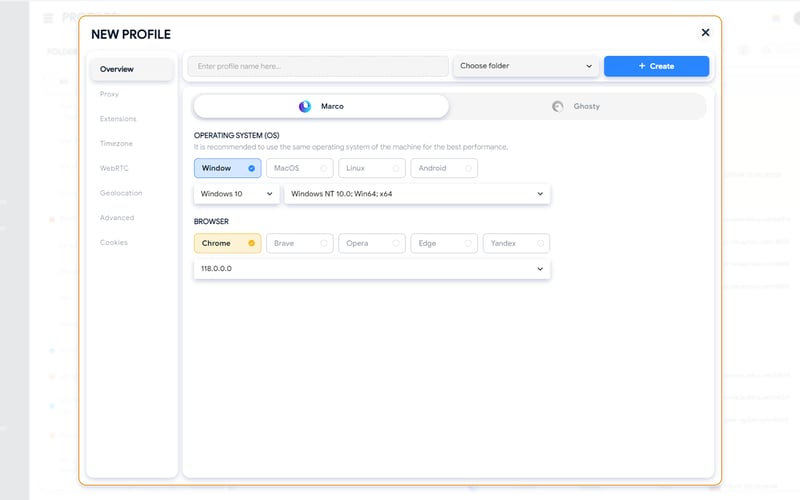Focus the profile name input field
This screenshot has width=800, height=500.
click(318, 66)
